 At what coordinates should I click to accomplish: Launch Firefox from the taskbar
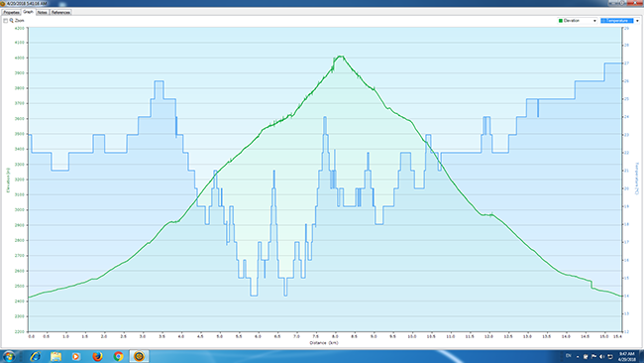coord(97,356)
